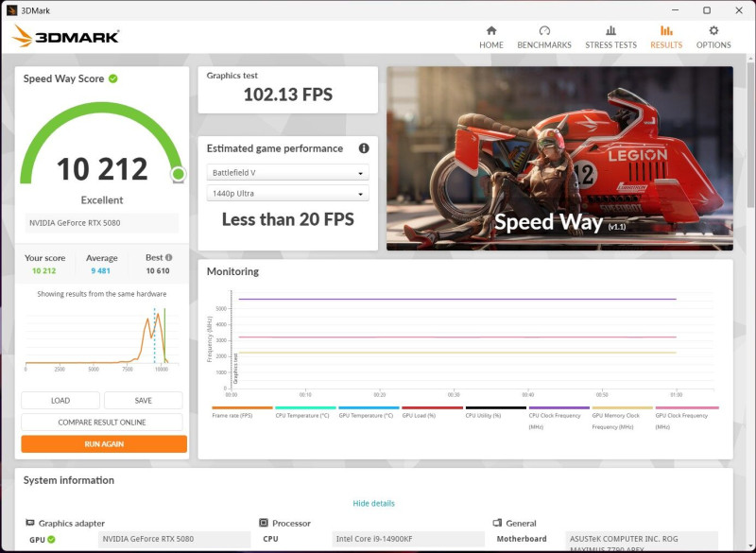
Task: Toggle the CPU Utility (%) legend item
Action: point(495,413)
